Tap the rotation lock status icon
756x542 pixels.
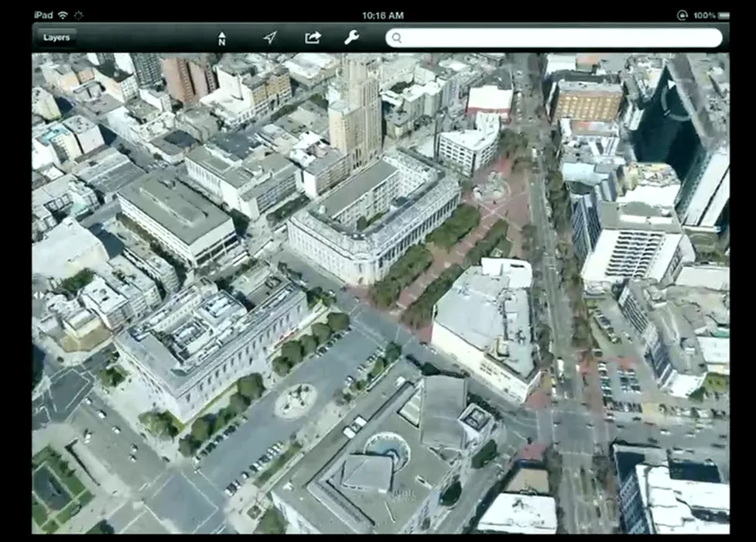click(x=682, y=15)
